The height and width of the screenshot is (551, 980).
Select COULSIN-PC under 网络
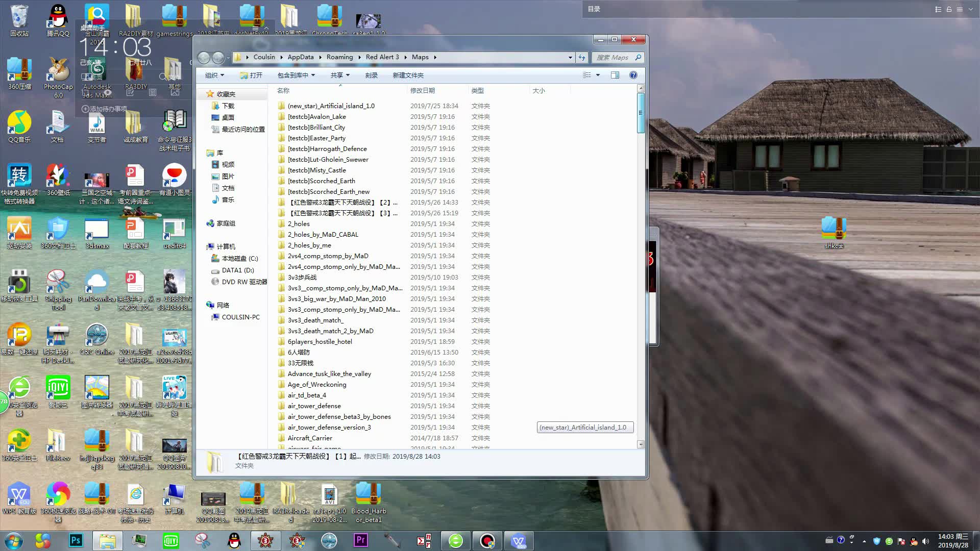235,317
